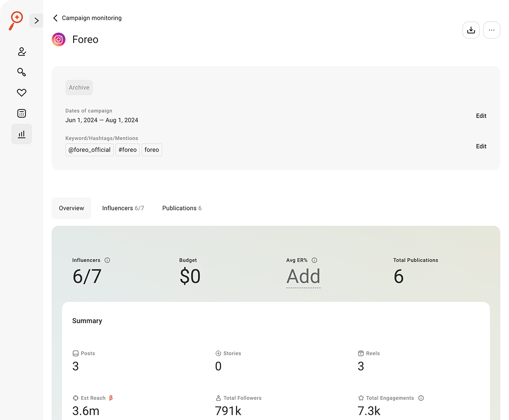Image resolution: width=509 pixels, height=420 pixels.
Task: Click the Stories count 0
Action: [x=218, y=366]
